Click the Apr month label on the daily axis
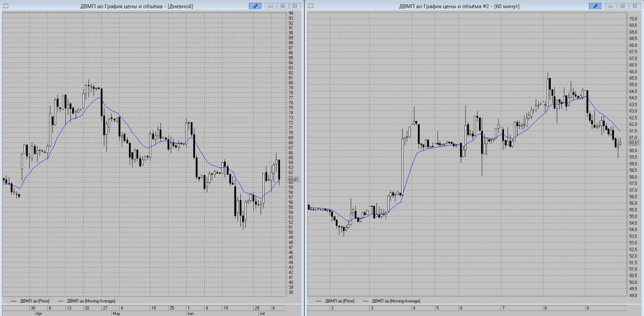Viewport: 644px width, 316px height. [39, 314]
